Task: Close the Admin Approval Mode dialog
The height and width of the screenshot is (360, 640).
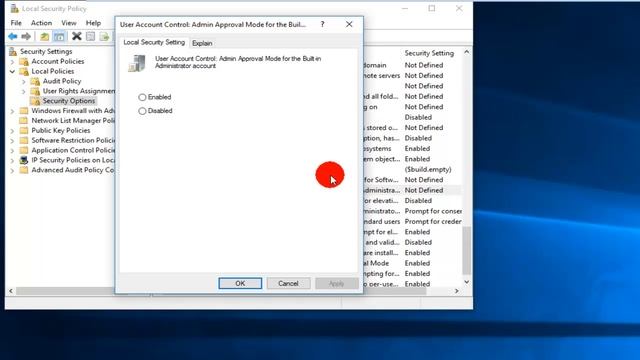Action: [x=349, y=24]
